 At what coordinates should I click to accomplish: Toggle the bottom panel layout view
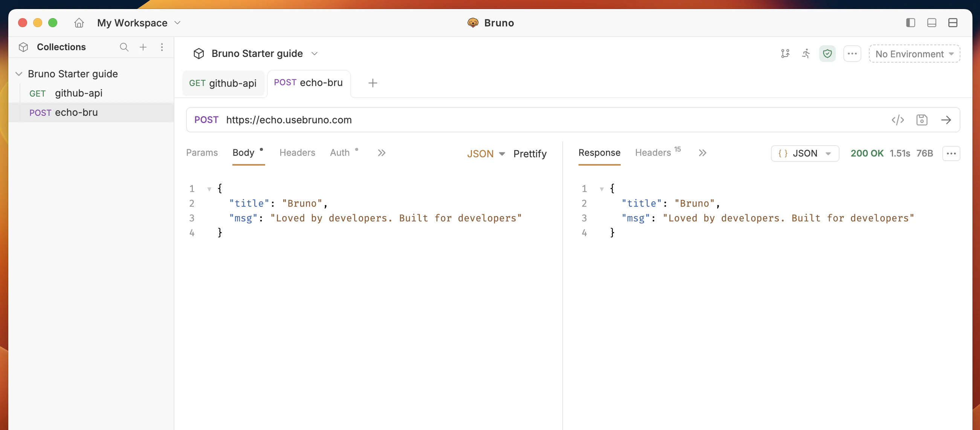[931, 23]
